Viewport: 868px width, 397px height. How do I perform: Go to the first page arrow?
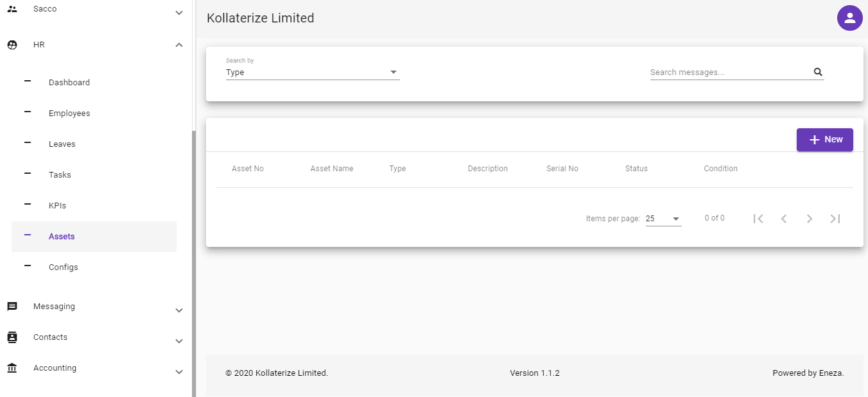pos(758,219)
